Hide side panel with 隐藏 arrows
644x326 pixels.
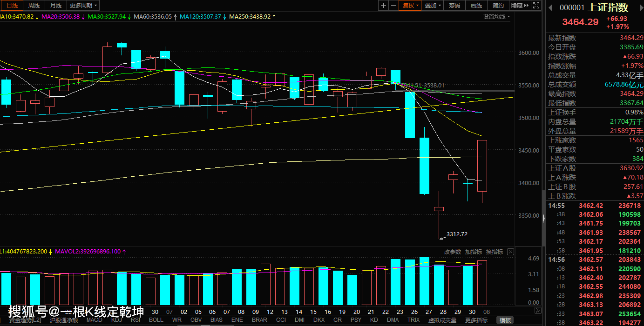520,6
